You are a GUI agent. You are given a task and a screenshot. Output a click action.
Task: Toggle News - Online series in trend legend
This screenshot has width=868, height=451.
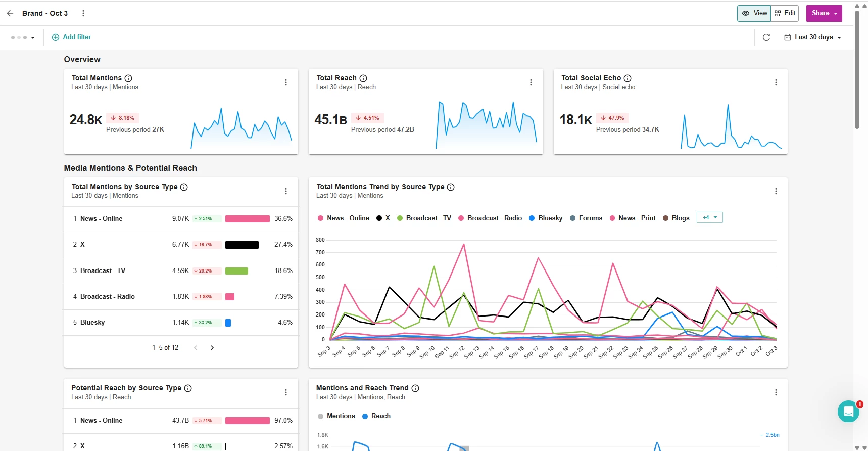point(344,218)
